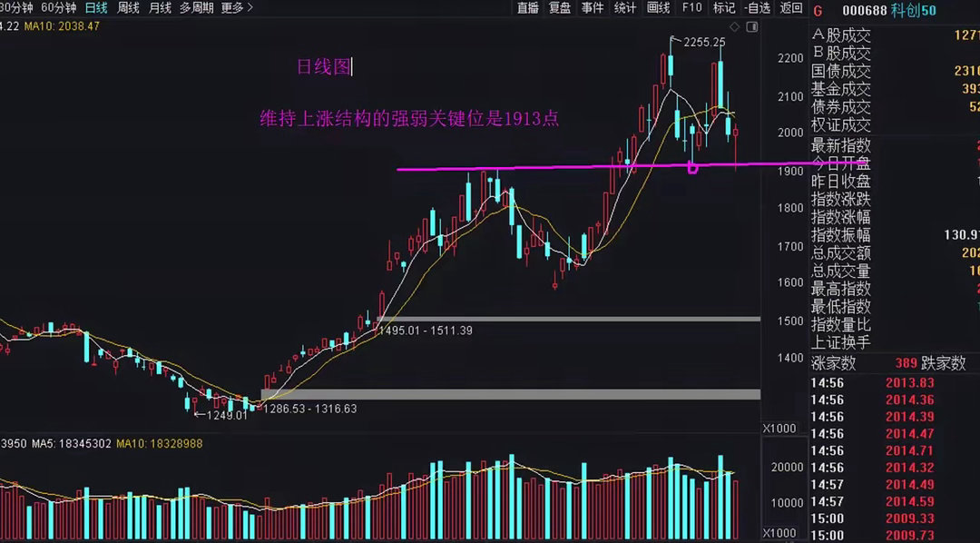Image resolution: width=980 pixels, height=543 pixels.
Task: Click the volume MA10: 18328988 label
Action: tap(159, 443)
